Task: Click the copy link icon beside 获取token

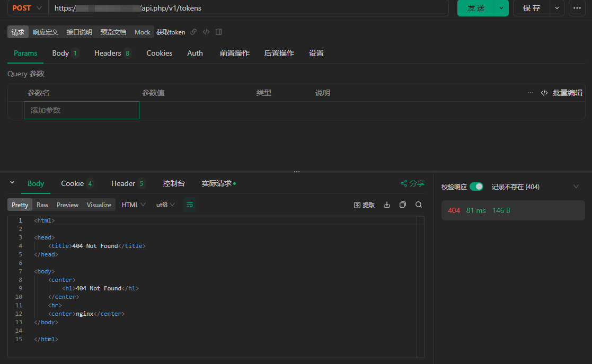Action: point(193,32)
